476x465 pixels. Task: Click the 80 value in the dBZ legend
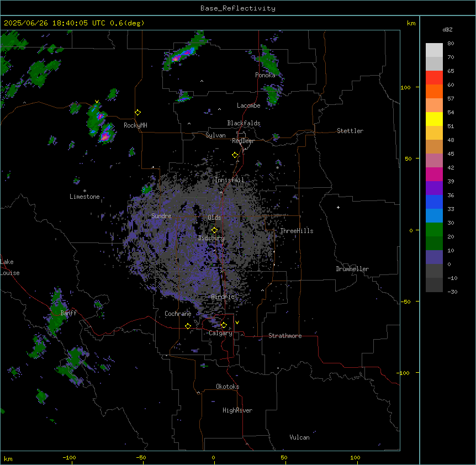click(x=451, y=44)
